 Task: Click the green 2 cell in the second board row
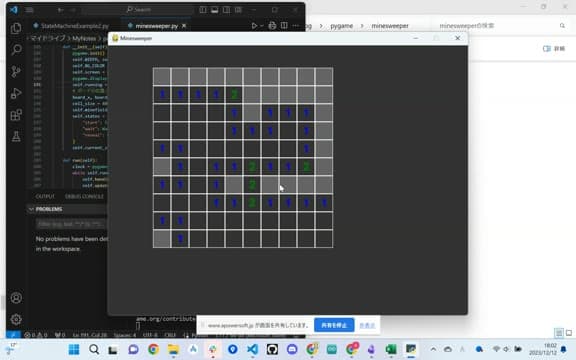(x=234, y=94)
